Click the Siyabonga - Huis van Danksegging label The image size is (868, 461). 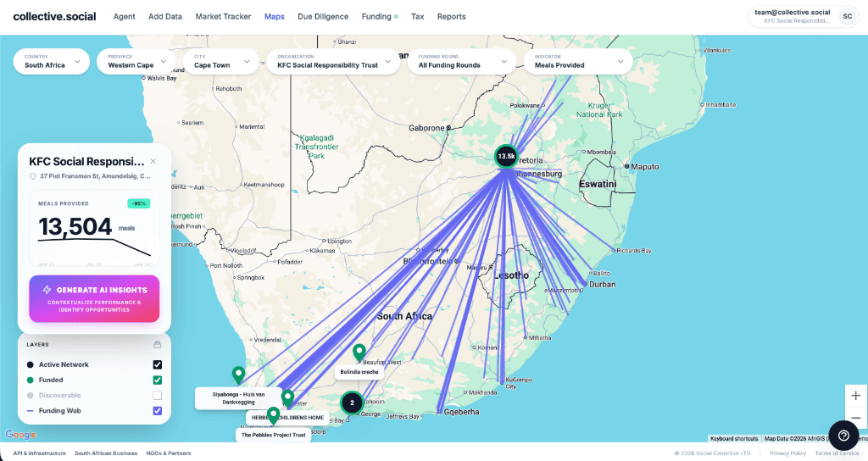pos(238,398)
